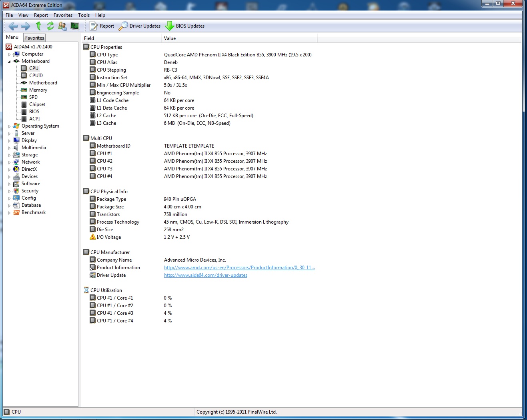The height and width of the screenshot is (420, 527).
Task: Select the AIDA64 v1.70.1400 root node
Action: coord(29,47)
